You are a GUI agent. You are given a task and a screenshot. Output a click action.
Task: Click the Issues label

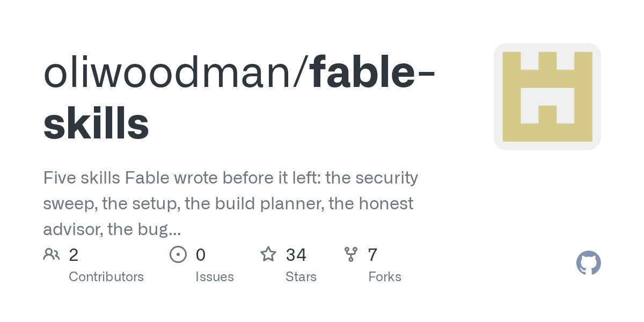(215, 277)
